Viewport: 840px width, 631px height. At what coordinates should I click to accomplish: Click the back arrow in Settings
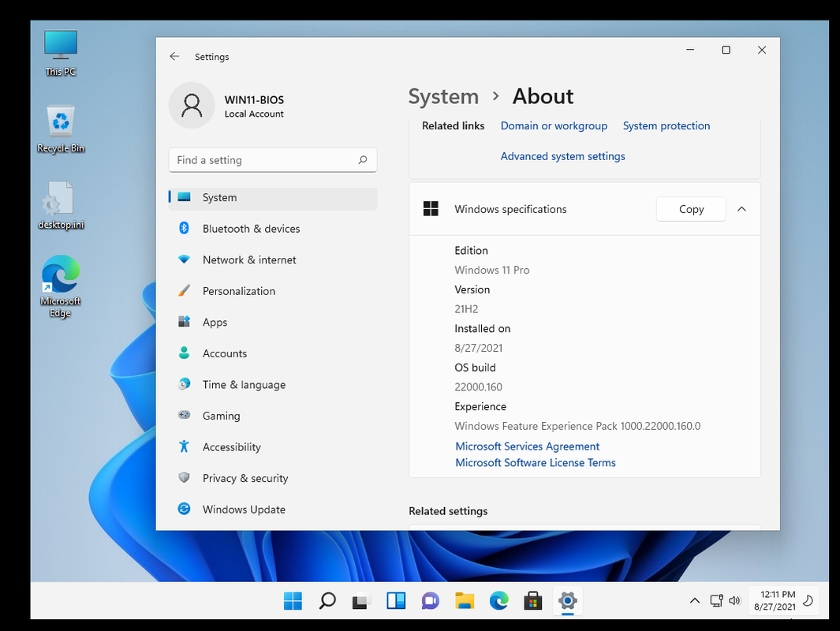point(174,56)
